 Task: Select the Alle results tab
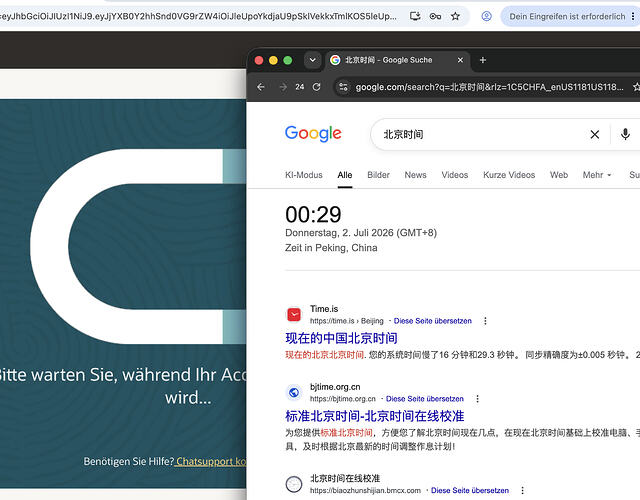click(x=344, y=175)
